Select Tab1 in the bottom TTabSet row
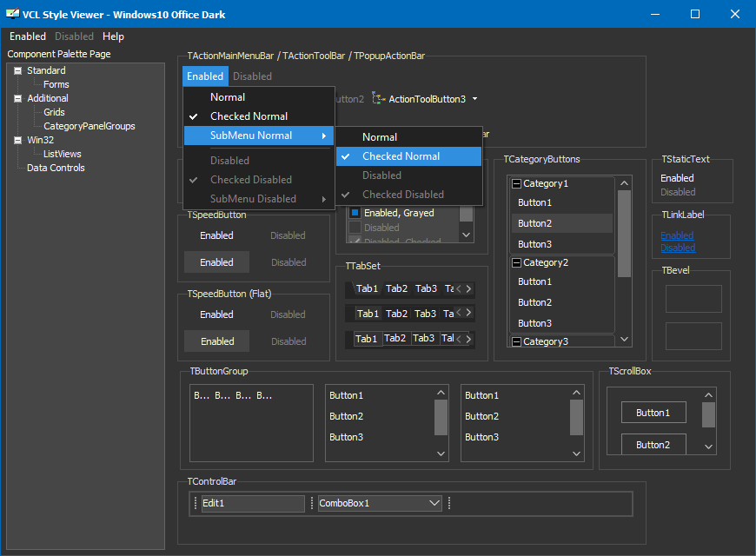Image resolution: width=756 pixels, height=556 pixels. [x=367, y=339]
